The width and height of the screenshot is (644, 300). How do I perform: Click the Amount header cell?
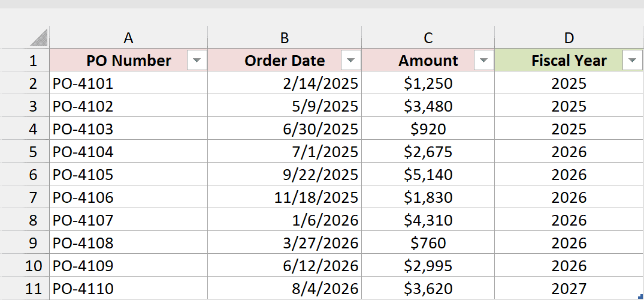[428, 61]
